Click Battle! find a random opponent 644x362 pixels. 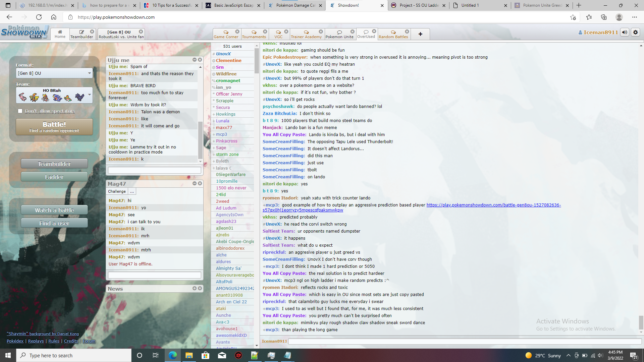point(54,127)
